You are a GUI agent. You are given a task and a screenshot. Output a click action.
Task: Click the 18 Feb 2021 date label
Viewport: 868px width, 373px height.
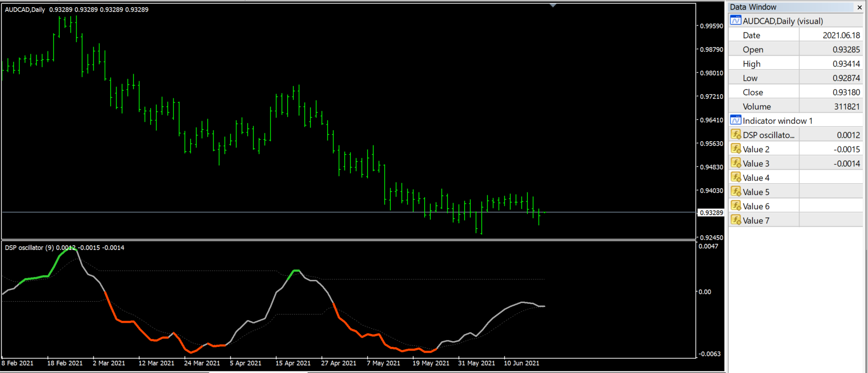tap(65, 363)
